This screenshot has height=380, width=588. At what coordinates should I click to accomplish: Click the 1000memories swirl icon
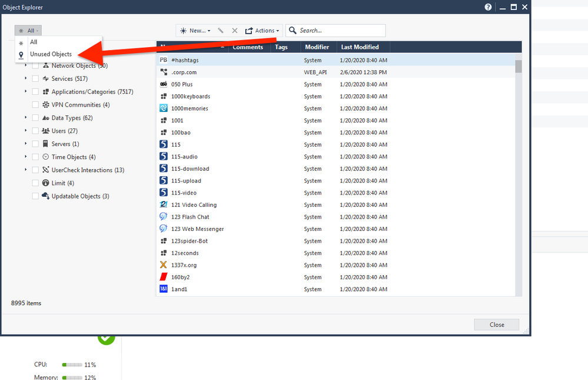(x=164, y=108)
